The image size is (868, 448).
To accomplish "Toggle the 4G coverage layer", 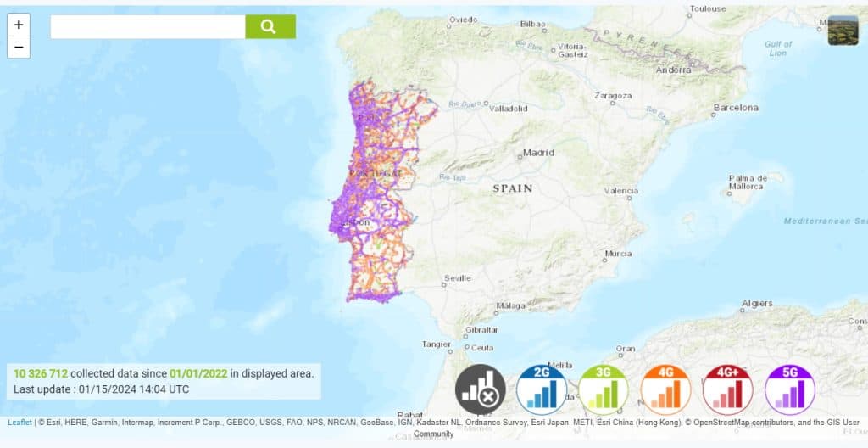I will coord(665,389).
